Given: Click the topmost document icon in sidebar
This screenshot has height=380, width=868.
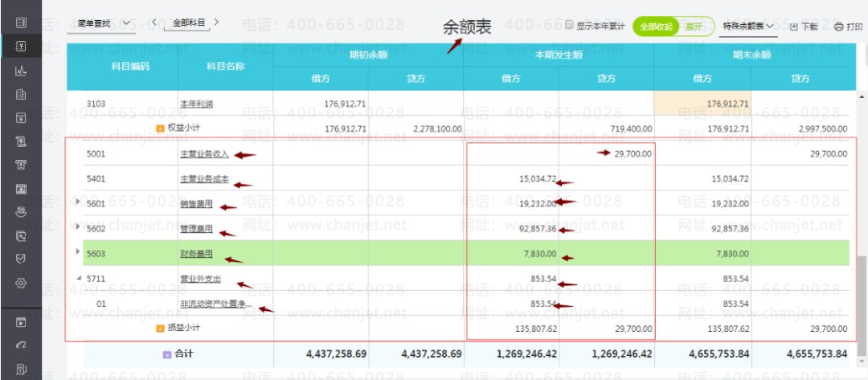Looking at the screenshot, I should (x=21, y=22).
